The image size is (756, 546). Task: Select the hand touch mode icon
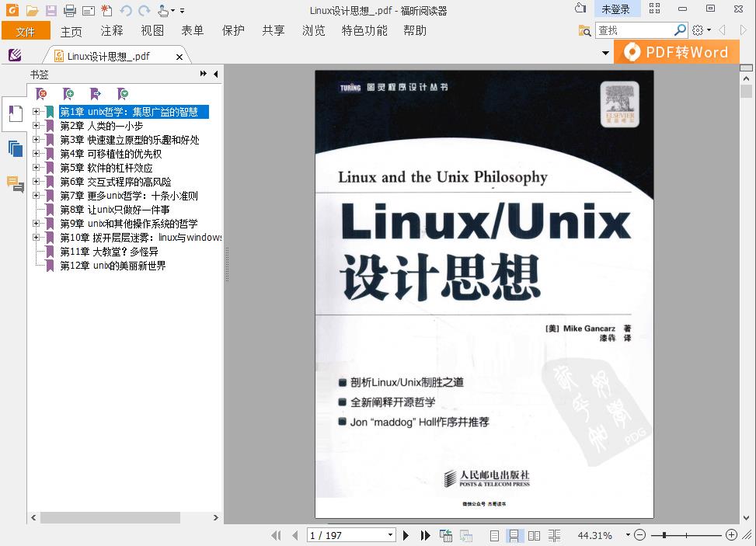click(x=163, y=10)
